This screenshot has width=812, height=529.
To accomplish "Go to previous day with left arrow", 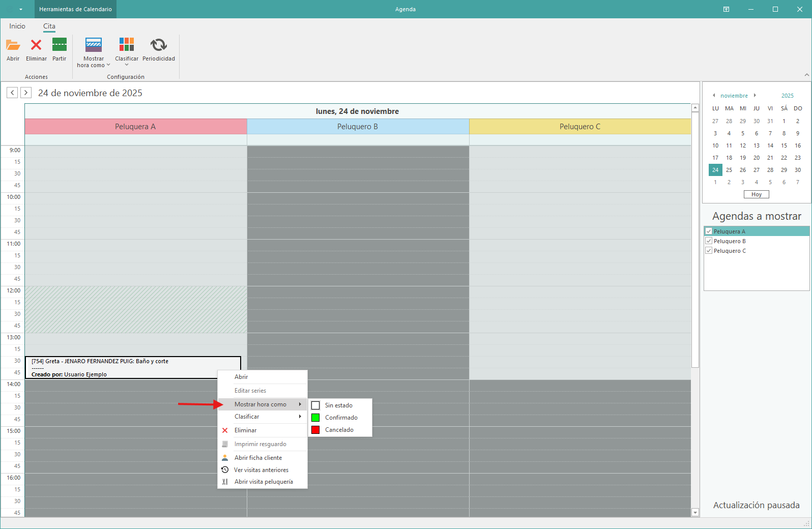I will coord(12,93).
